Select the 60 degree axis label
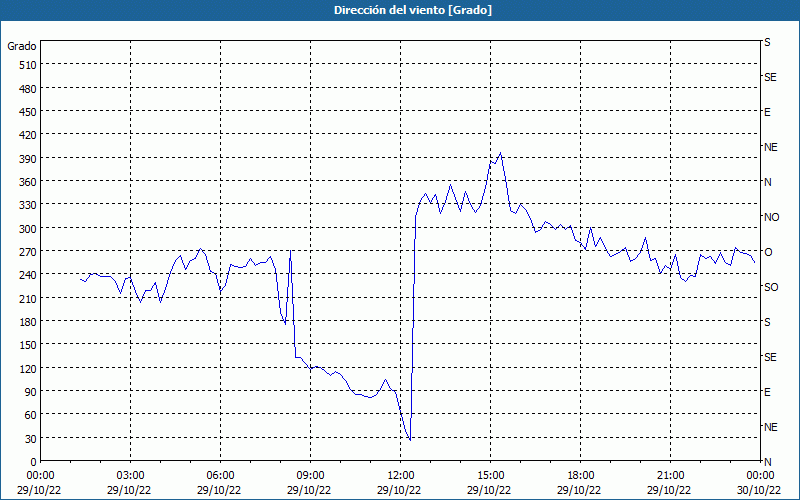Viewport: 800px width, 500px height. coord(31,415)
